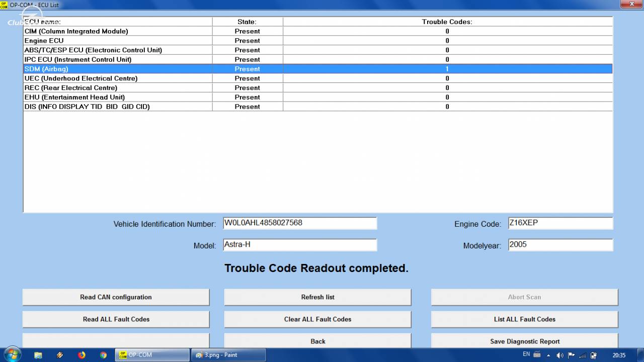Select UEC (Underhood Electrical Centre) row
This screenshot has height=362, width=644.
coord(317,78)
